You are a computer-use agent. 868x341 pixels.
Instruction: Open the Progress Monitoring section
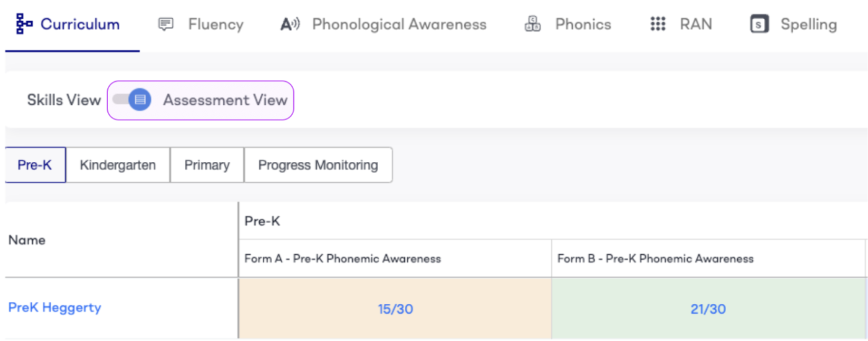click(318, 165)
